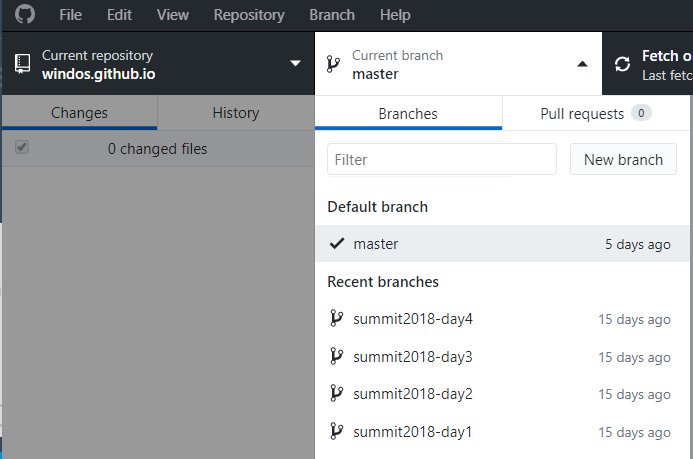Click branch icon beside summit2018-day1
Screen dimensions: 693x459
(336, 431)
